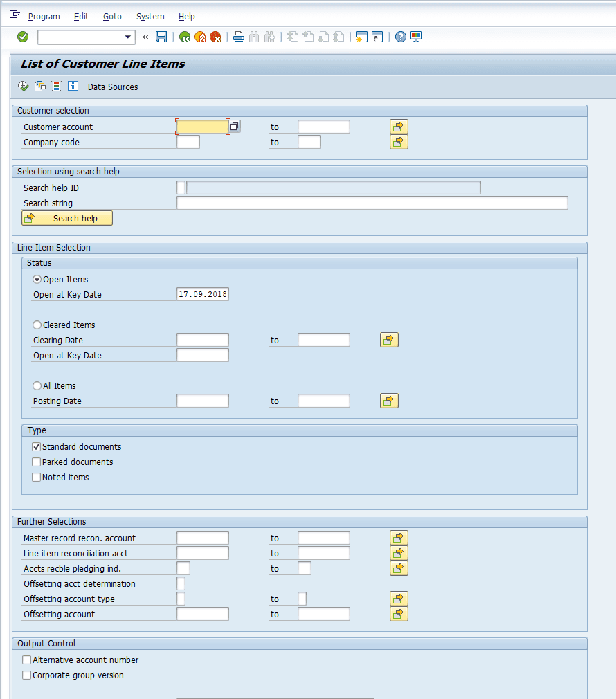Open multiple selection for Posting Date
The height and width of the screenshot is (699, 616).
click(389, 401)
